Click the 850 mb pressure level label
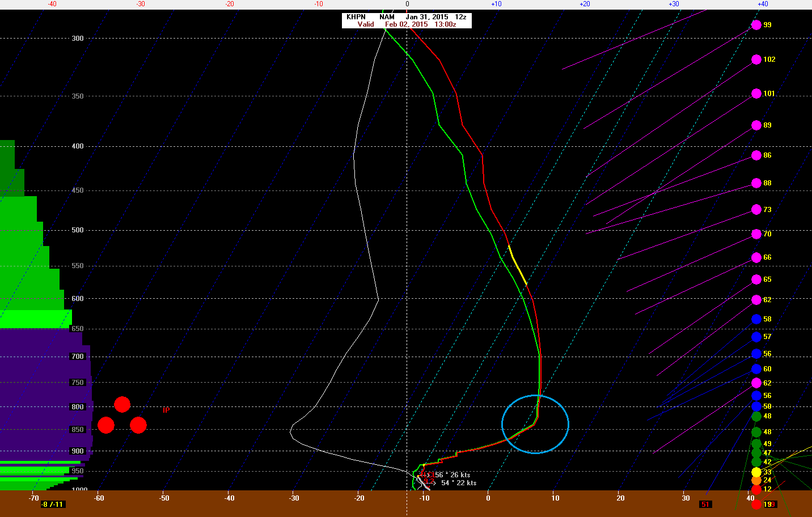812x517 pixels. [78, 430]
